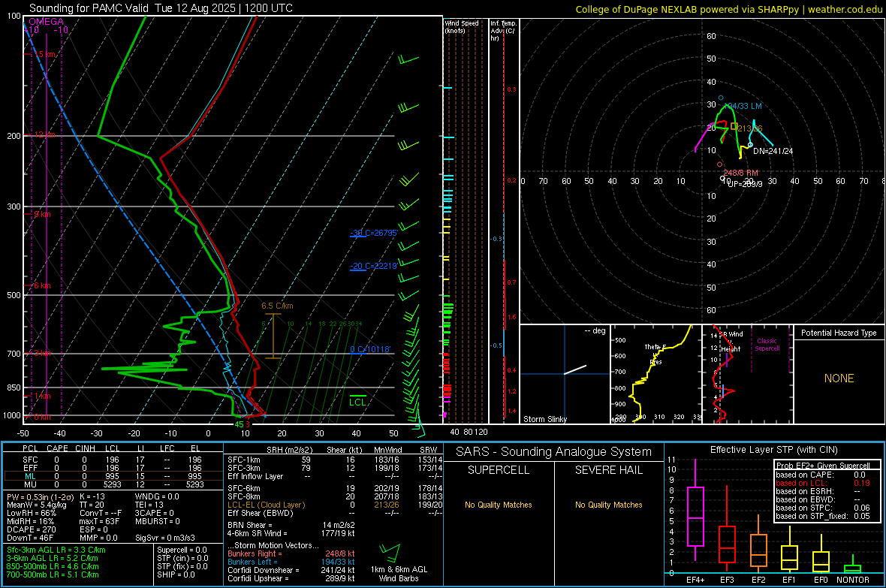Viewport: 886px width, 588px height.
Task: Click the 'Potential Hazard Type' header
Action: pos(839,333)
